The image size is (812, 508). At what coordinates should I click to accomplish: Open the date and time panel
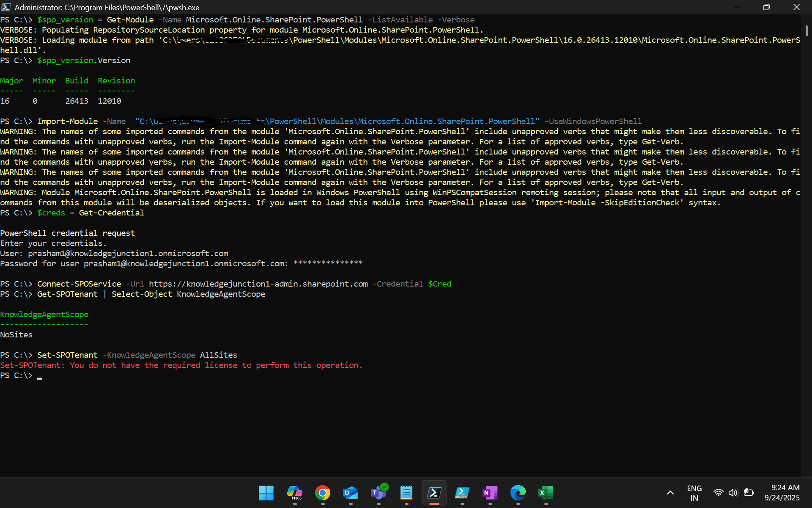(782, 492)
